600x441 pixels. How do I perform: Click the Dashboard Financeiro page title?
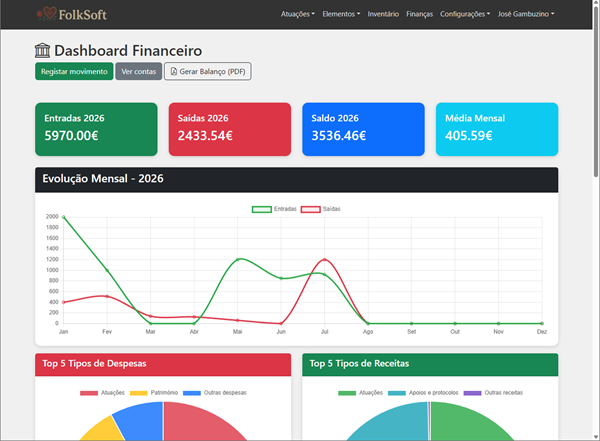(x=128, y=51)
